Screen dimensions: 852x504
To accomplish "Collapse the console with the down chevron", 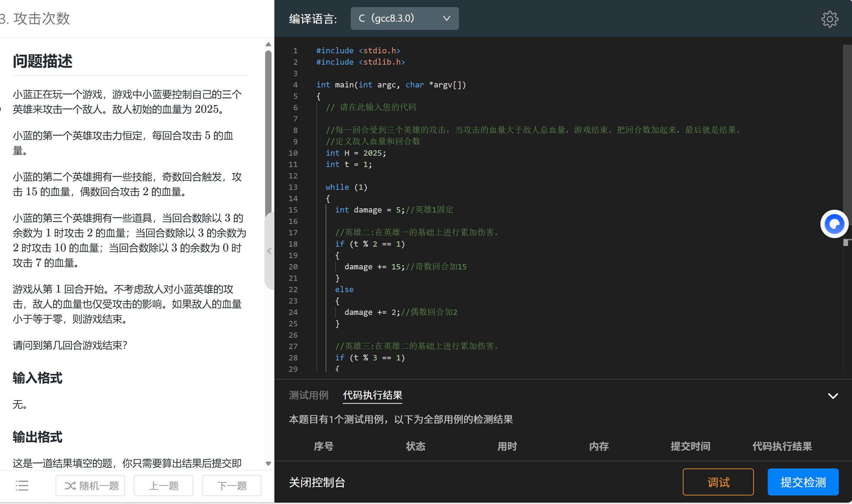I will click(833, 396).
